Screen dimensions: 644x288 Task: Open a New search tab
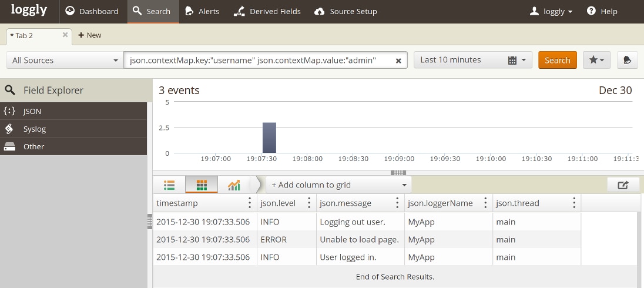(89, 35)
